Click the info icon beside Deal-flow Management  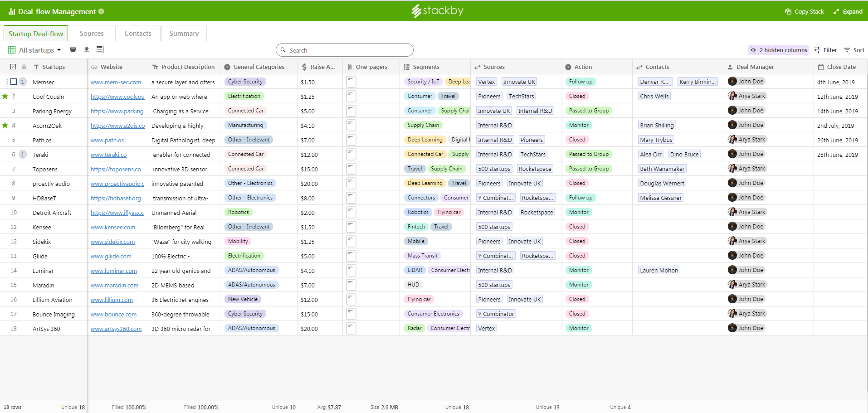[101, 11]
